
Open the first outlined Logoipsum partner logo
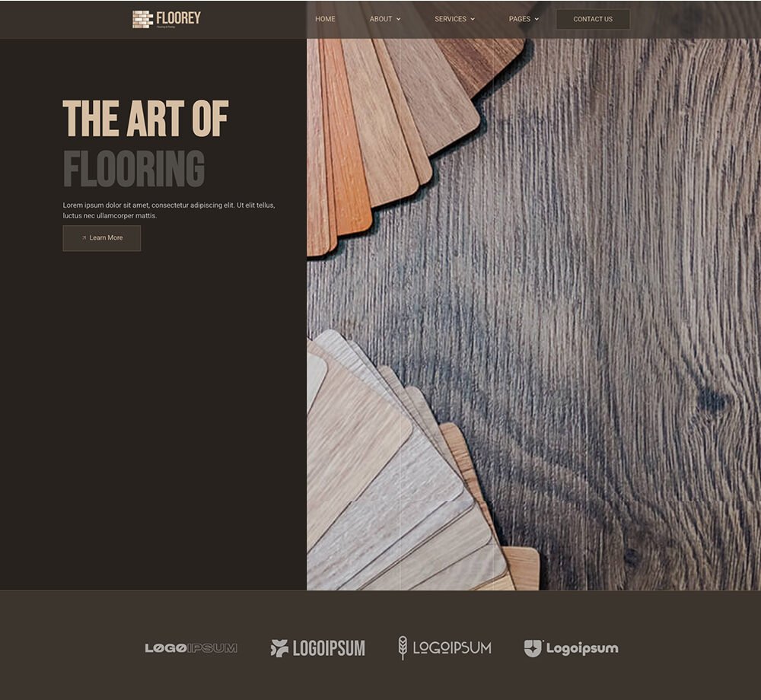(x=191, y=648)
